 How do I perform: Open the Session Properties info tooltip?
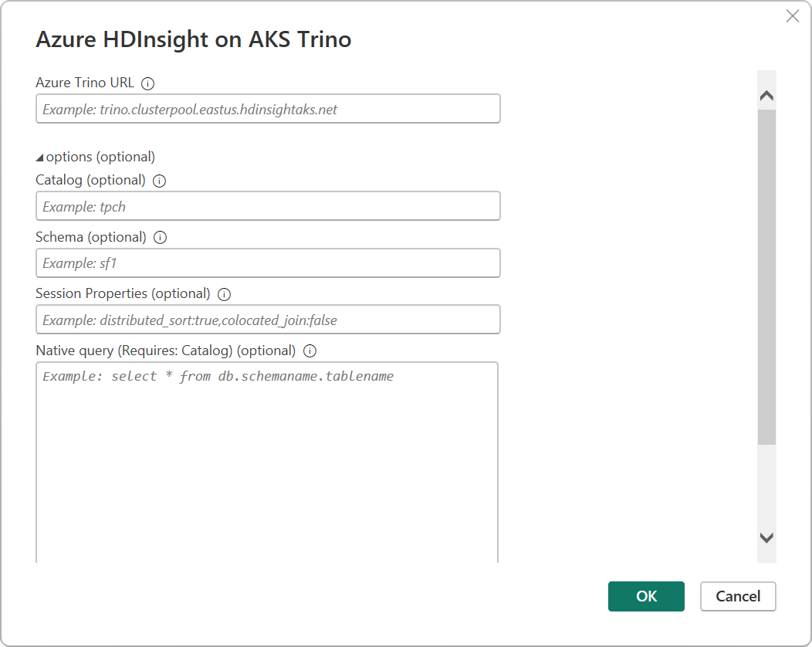(x=224, y=293)
